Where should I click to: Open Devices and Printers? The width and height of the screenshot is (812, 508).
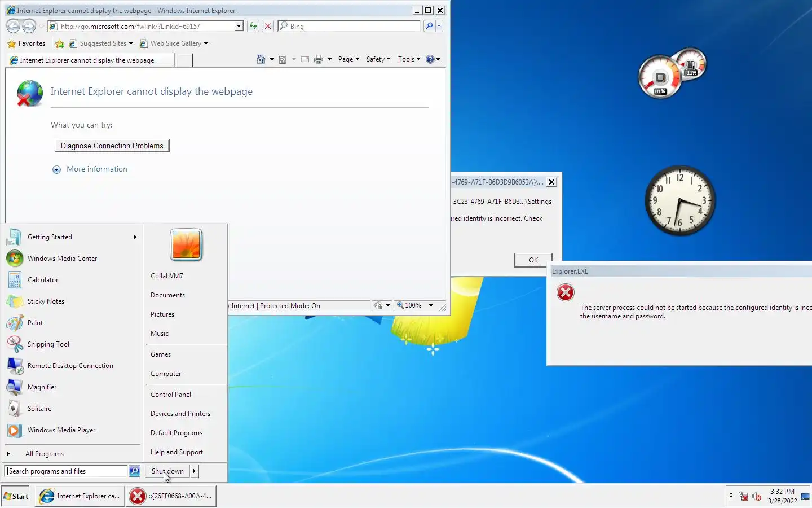180,414
